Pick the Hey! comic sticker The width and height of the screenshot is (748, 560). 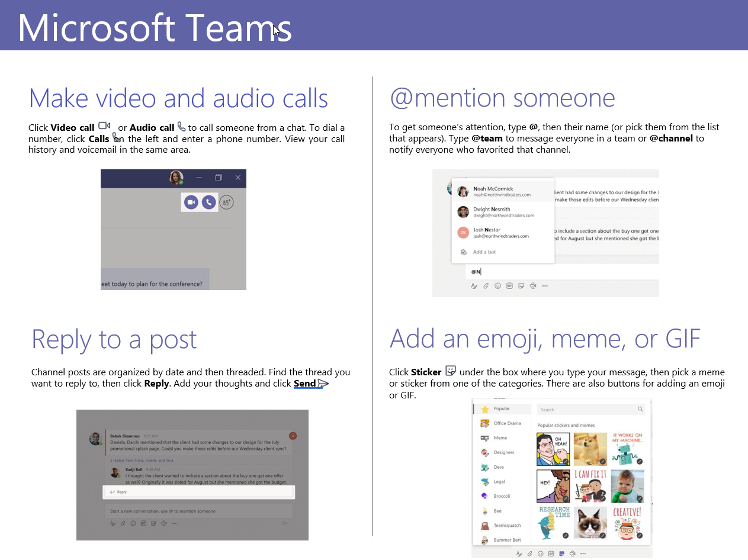(553, 486)
